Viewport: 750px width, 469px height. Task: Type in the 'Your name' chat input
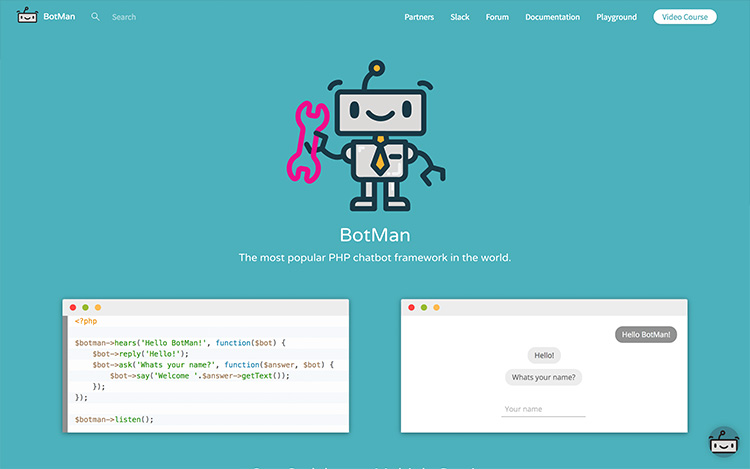(543, 409)
